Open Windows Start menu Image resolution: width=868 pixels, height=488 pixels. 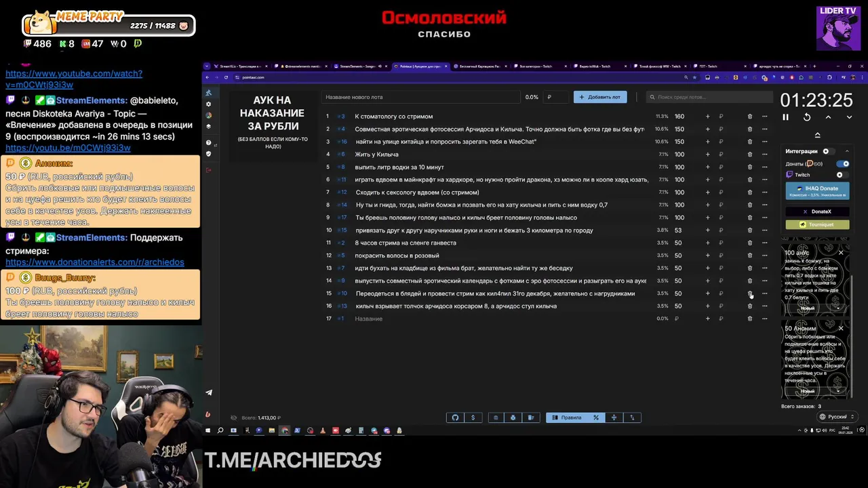click(x=208, y=430)
